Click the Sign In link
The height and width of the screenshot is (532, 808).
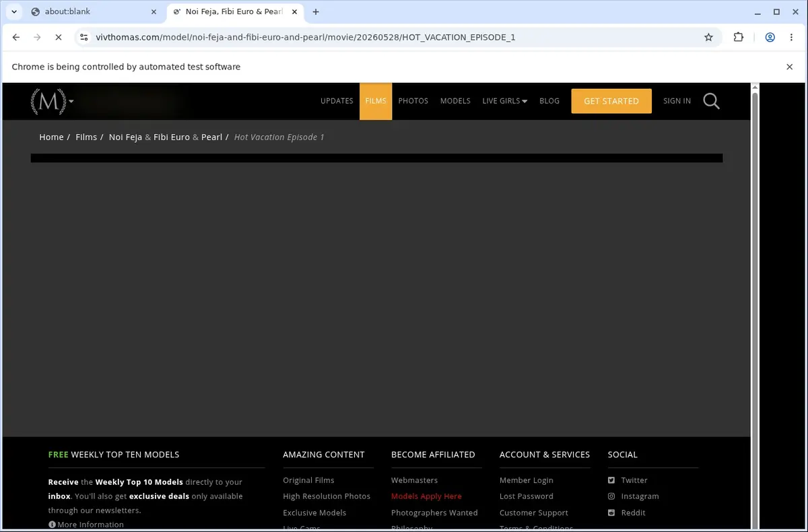[677, 101]
